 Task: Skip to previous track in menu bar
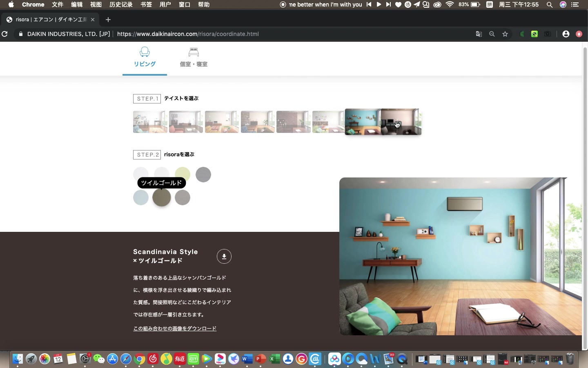tap(369, 4)
